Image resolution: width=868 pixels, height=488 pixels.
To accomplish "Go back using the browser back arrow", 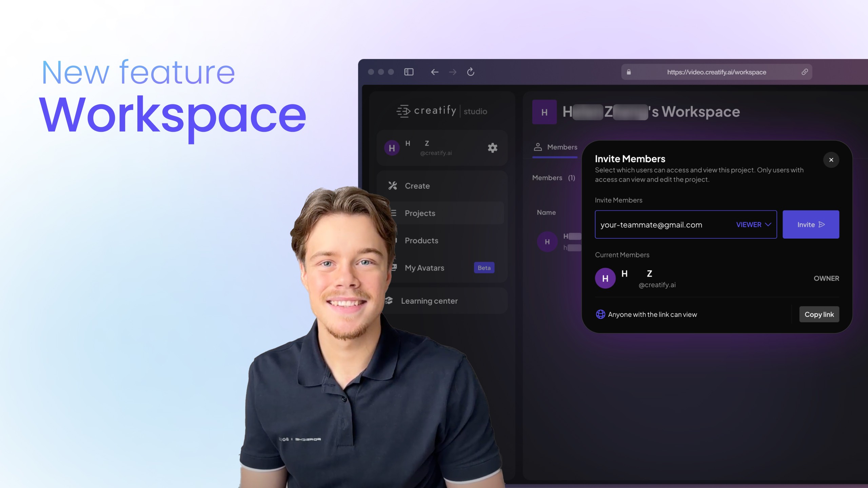I will [435, 72].
